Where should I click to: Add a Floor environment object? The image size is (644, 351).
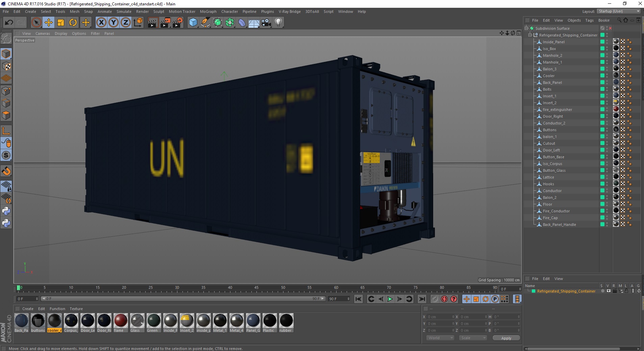pos(254,23)
